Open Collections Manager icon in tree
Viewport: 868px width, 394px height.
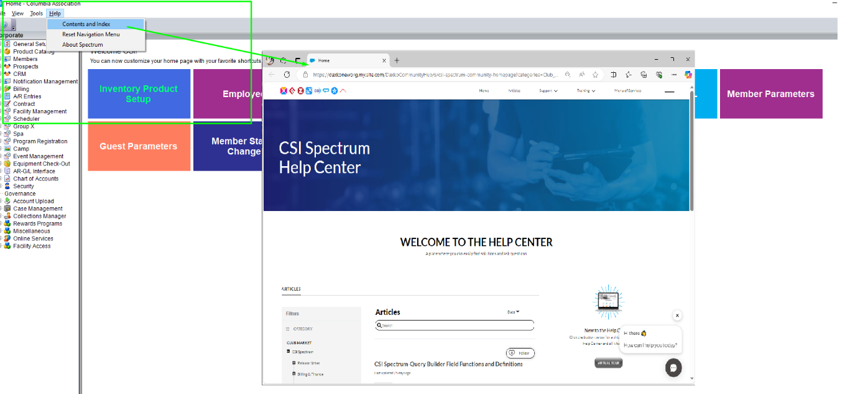7,216
